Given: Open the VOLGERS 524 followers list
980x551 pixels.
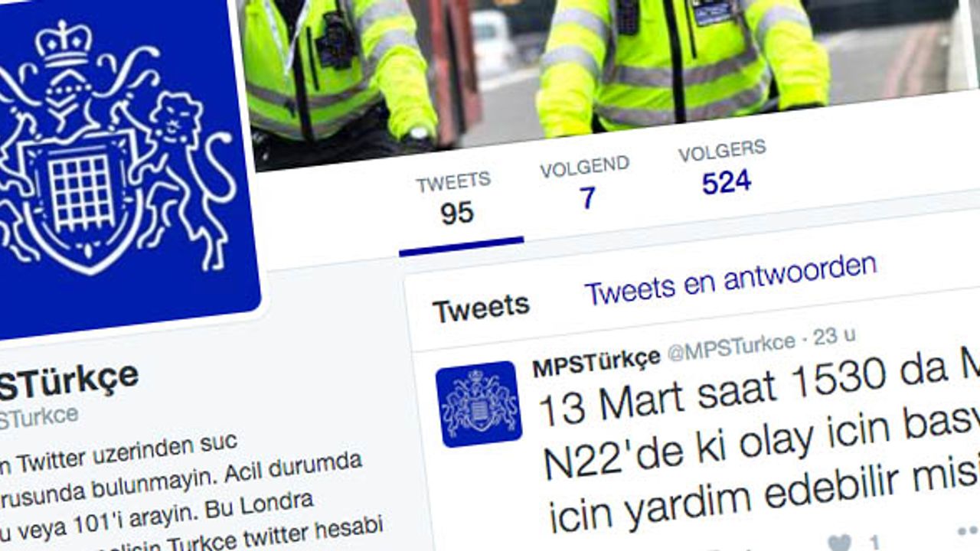Looking at the screenshot, I should click(x=724, y=168).
